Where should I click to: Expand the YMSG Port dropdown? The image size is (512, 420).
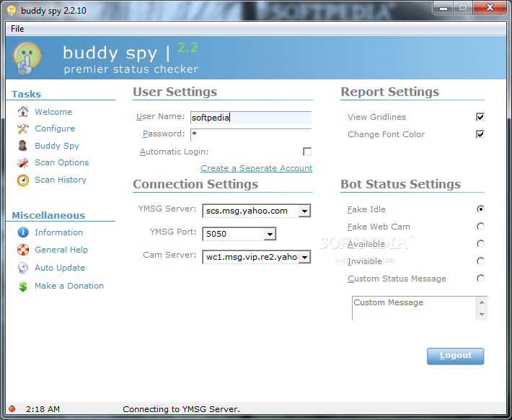point(270,234)
